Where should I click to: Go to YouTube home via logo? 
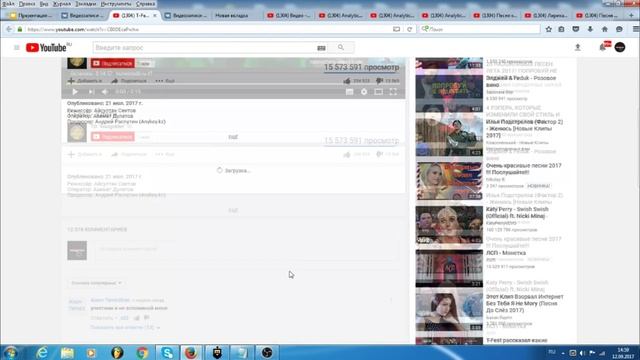(x=46, y=48)
